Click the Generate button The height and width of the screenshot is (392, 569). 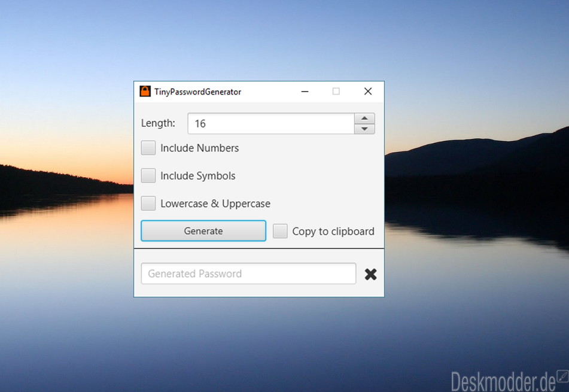tap(203, 231)
